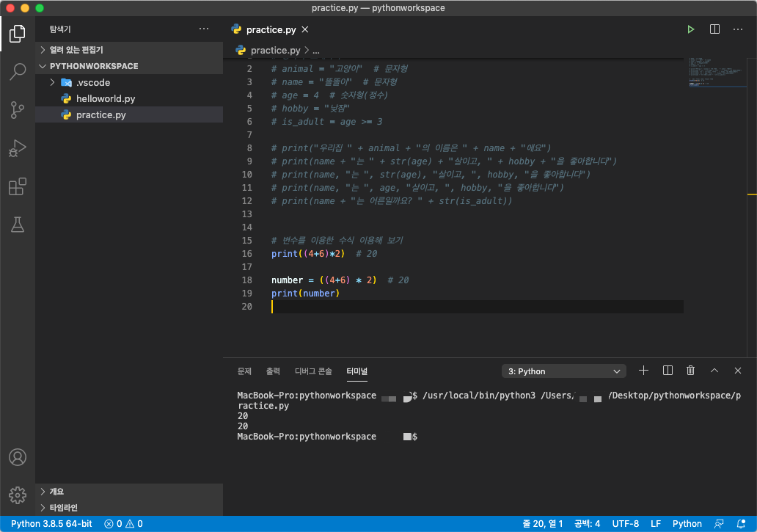Open the Explorer view in activity bar

coord(18,33)
